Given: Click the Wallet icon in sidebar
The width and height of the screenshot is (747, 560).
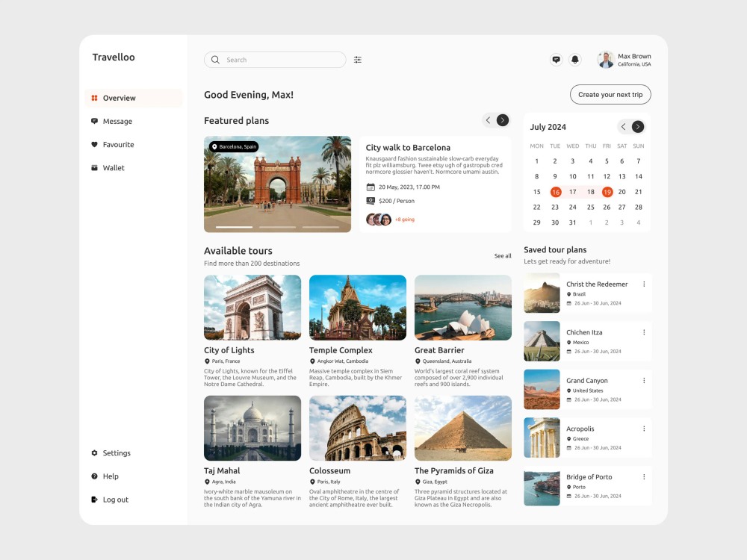Looking at the screenshot, I should pyautogui.click(x=94, y=167).
